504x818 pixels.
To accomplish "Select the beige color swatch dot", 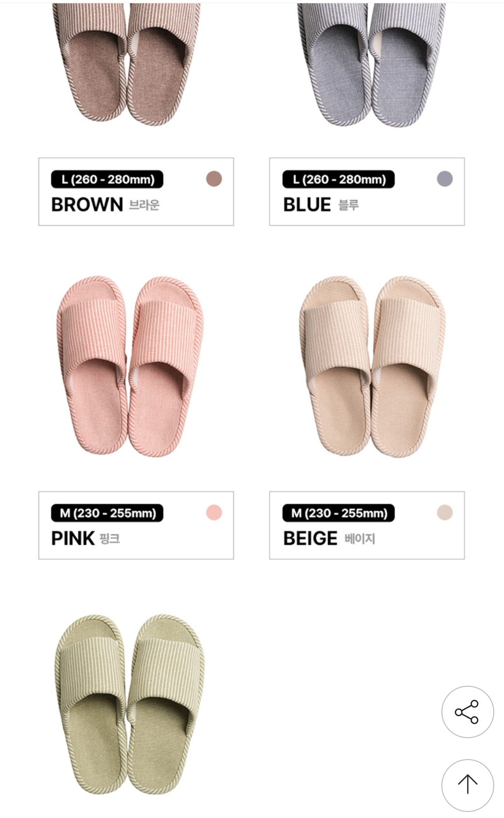I will pyautogui.click(x=445, y=512).
